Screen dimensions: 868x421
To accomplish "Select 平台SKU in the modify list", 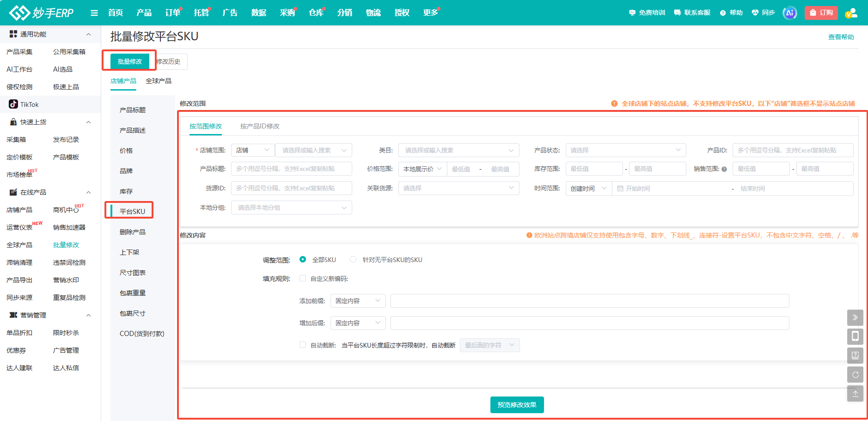I will pos(132,211).
